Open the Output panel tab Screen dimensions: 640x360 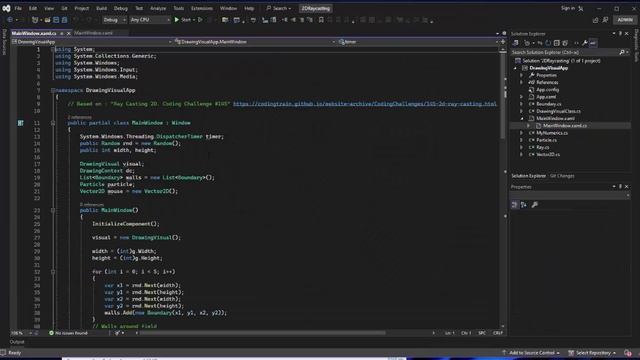click(x=17, y=342)
